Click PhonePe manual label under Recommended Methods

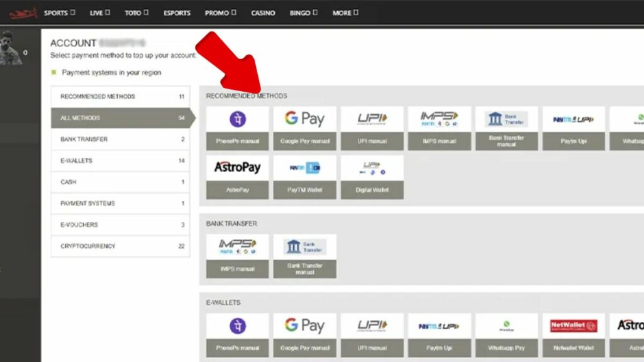237,141
